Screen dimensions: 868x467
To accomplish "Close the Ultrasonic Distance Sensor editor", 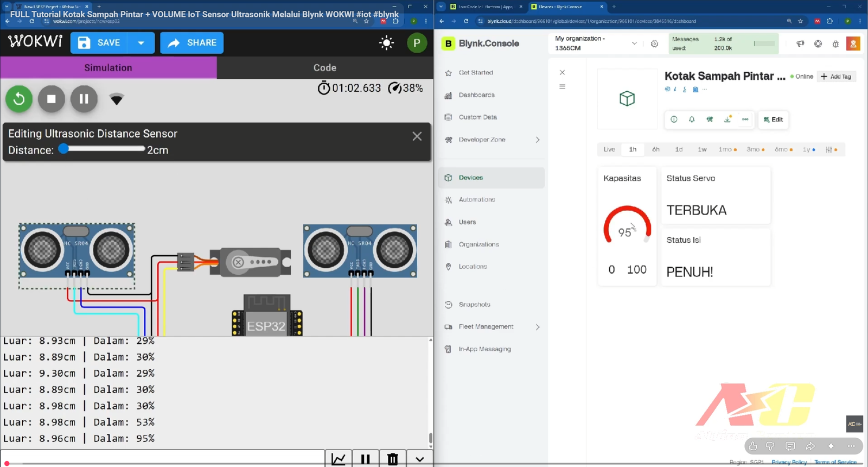I will [417, 136].
